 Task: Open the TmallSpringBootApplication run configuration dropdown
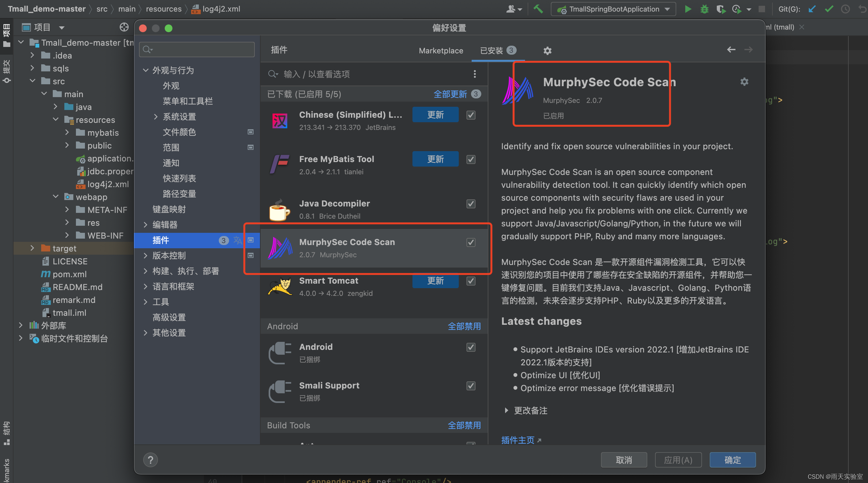pos(613,9)
